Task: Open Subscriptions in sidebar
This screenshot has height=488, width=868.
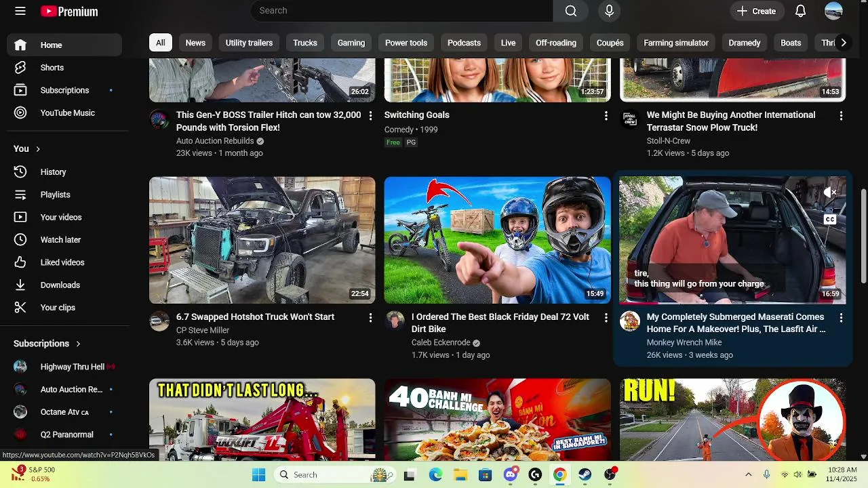Action: click(65, 90)
